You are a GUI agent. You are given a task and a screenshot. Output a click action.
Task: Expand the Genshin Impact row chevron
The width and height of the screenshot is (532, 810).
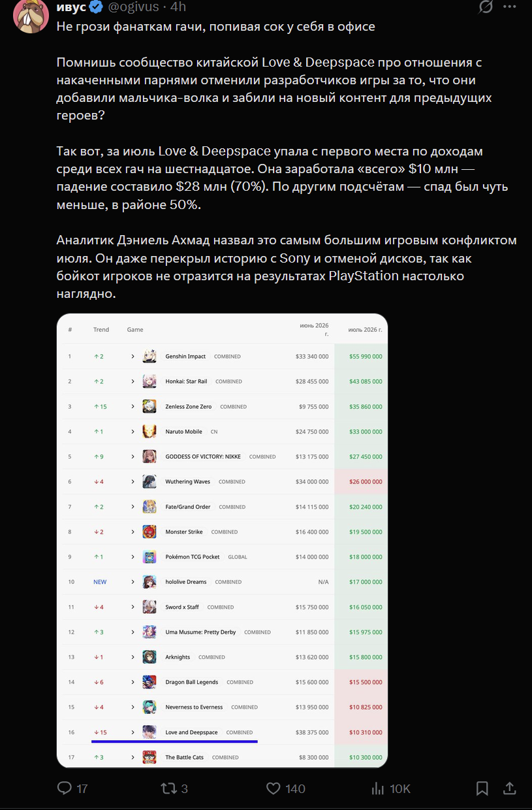click(133, 356)
